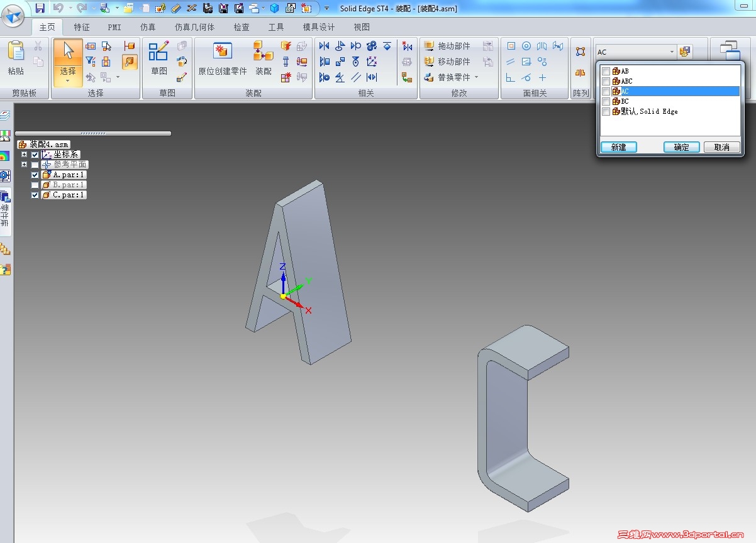Check the AC configuration checkbox
756x543 pixels.
point(606,92)
